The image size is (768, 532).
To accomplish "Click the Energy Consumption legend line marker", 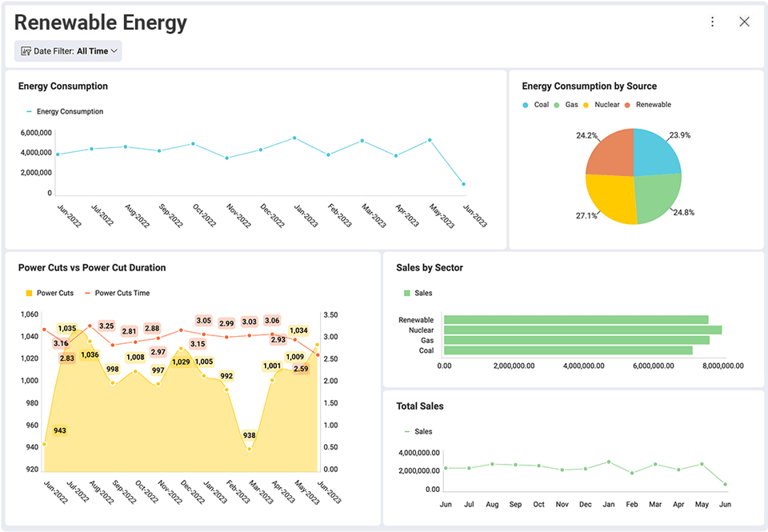I will (27, 111).
